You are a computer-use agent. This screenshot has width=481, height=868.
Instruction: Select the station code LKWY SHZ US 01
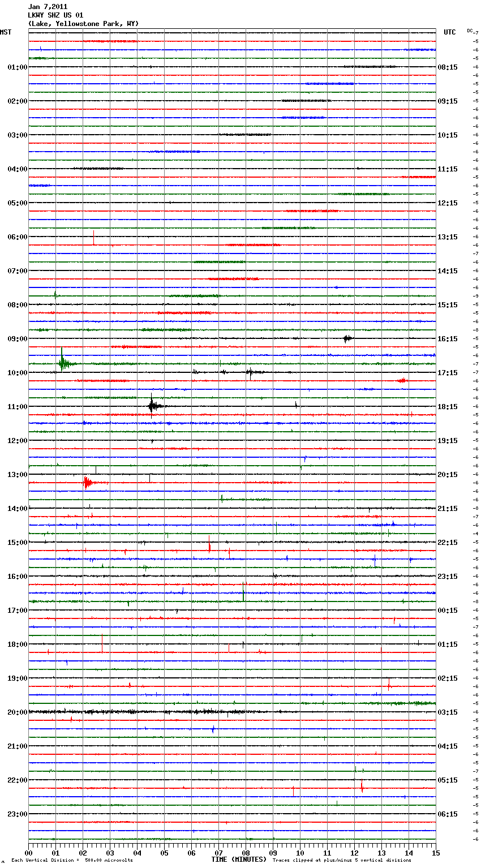[x=55, y=15]
